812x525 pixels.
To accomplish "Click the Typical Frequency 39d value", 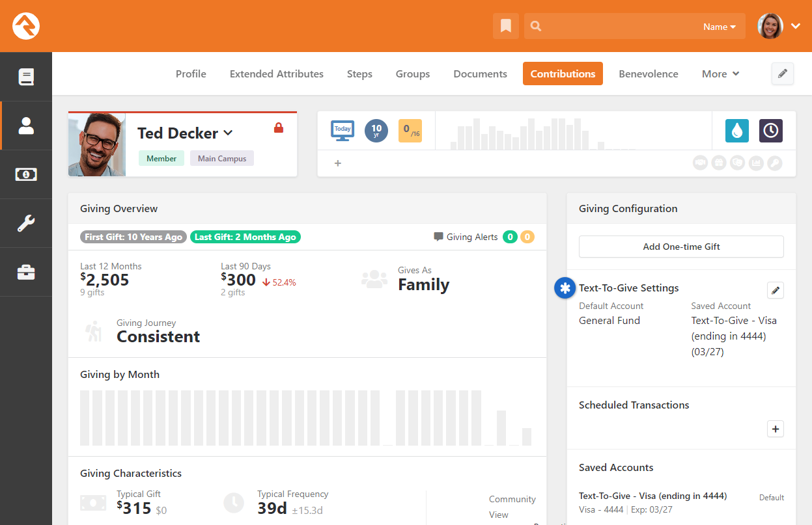I will click(x=272, y=508).
